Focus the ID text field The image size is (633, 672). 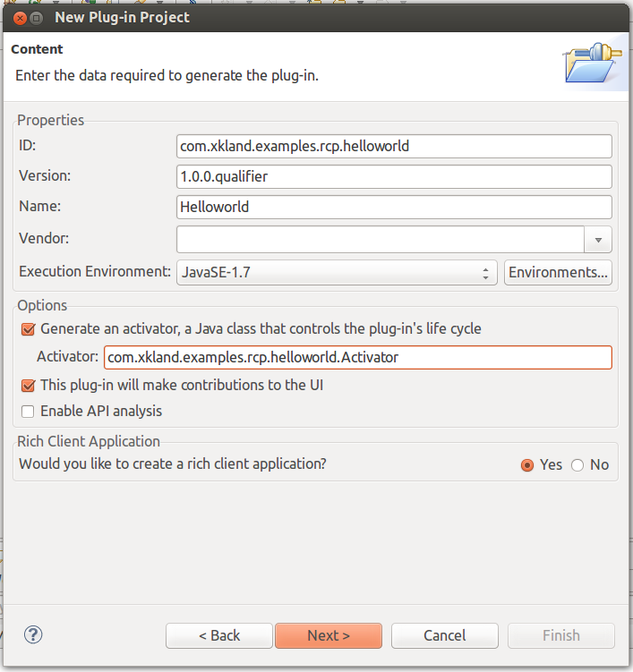pos(394,146)
